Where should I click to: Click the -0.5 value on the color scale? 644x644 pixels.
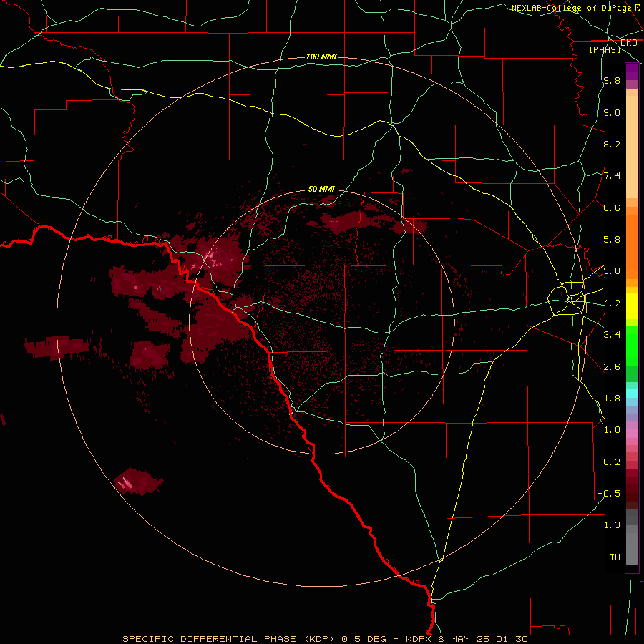pos(610,493)
